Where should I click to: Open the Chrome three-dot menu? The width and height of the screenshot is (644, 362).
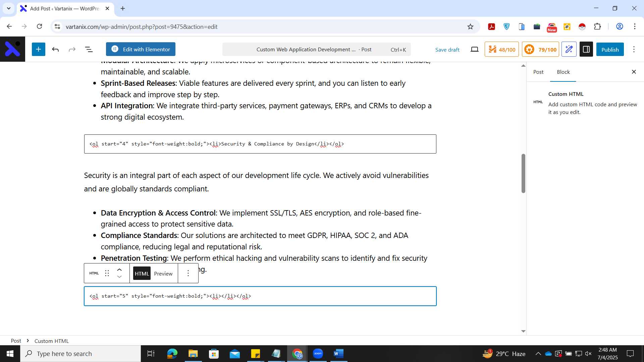(x=635, y=26)
